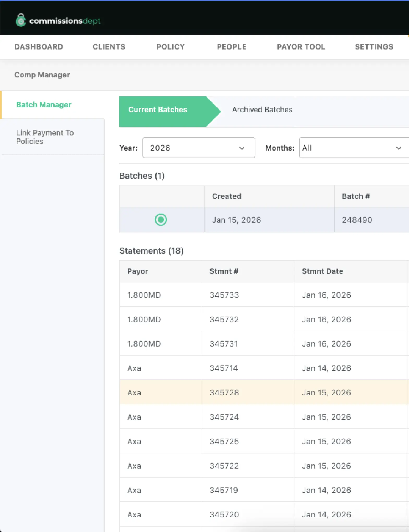Switch to the Archived Batches tab

tap(262, 110)
